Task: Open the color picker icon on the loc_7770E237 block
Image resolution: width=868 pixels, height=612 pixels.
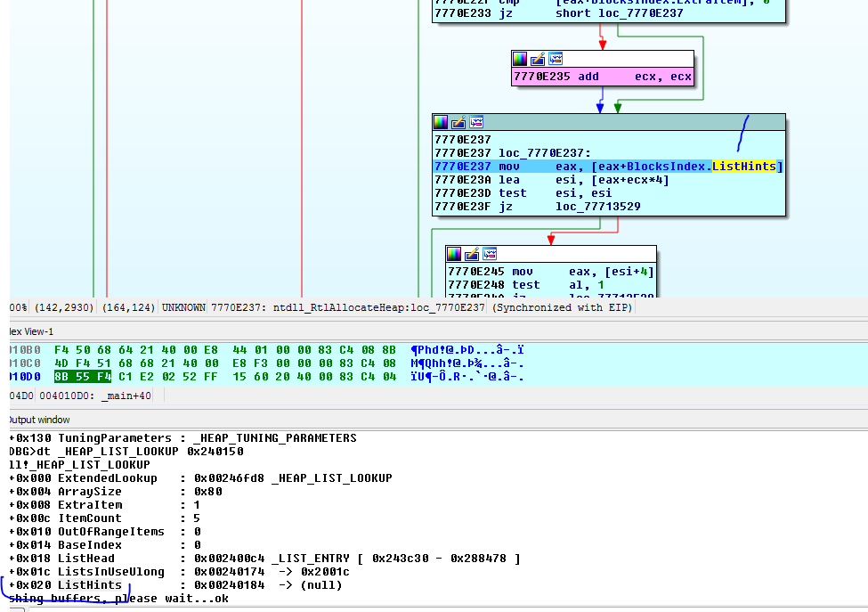Action: (441, 122)
